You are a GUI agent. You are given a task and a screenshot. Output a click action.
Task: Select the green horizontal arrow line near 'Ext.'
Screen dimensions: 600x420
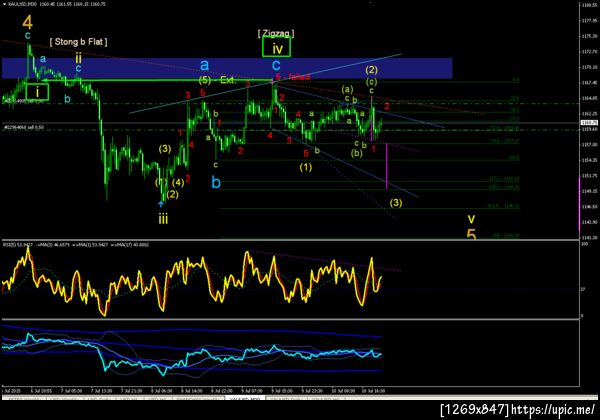157,80
